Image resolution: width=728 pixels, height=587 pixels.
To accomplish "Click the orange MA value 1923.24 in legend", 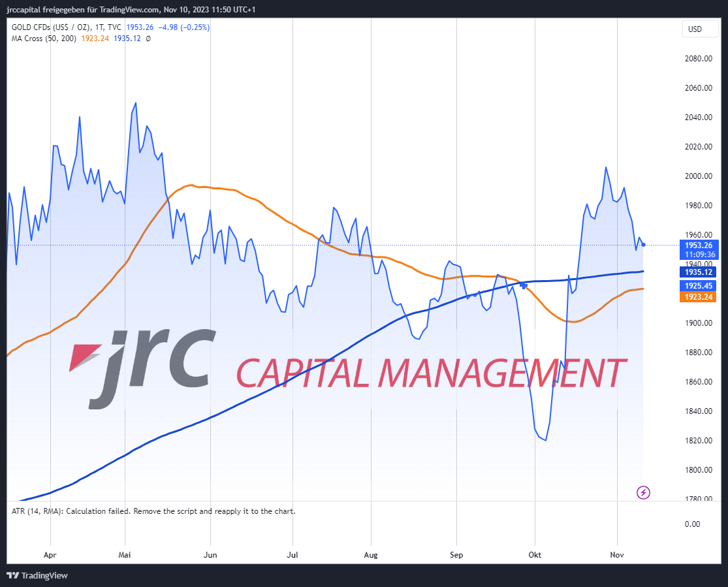I will click(x=95, y=39).
